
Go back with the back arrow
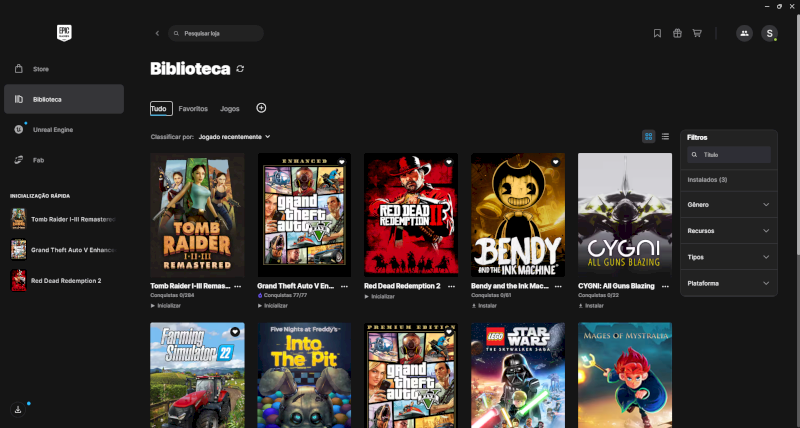[157, 33]
